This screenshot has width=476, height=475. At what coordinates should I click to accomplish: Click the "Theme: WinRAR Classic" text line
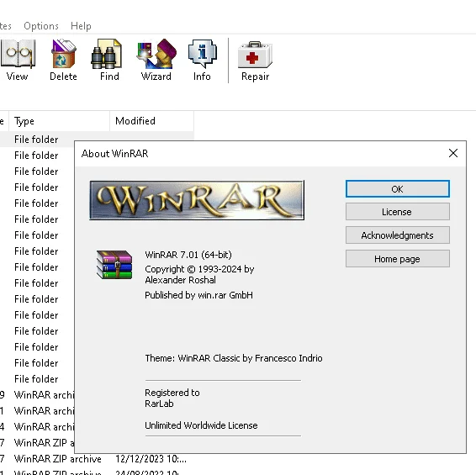(x=234, y=358)
